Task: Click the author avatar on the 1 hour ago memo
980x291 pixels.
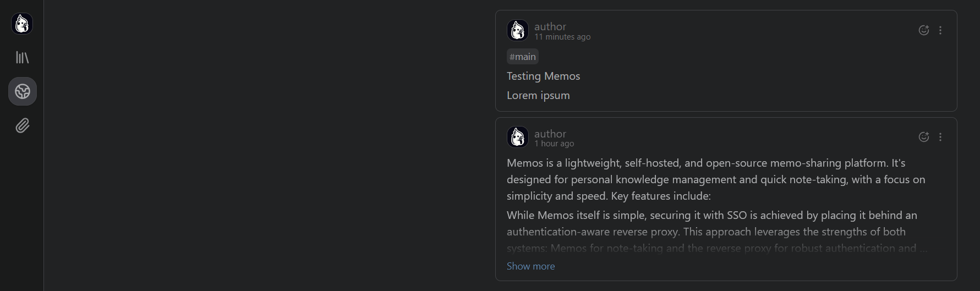Action: coord(517,137)
